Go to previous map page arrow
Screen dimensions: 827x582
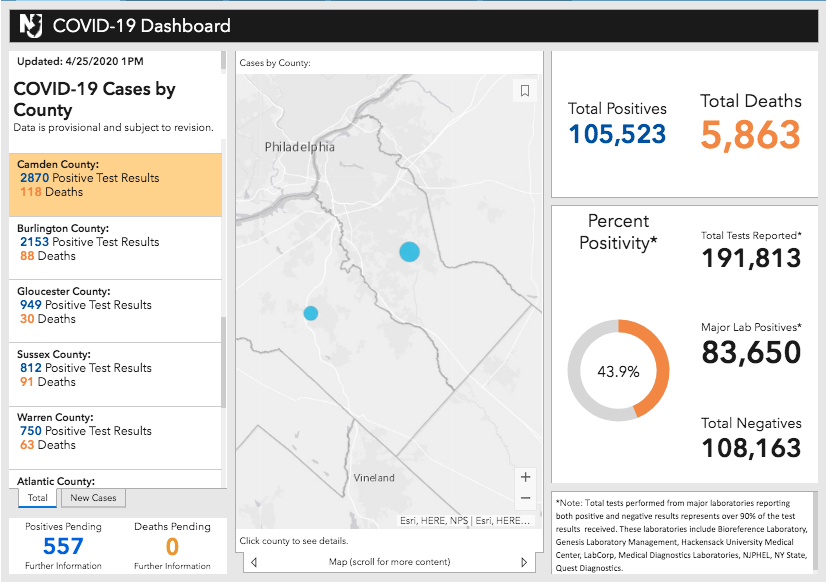pos(253,562)
